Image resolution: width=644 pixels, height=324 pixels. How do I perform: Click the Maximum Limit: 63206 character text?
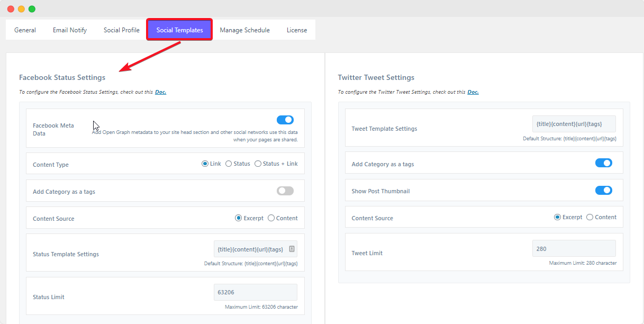tap(261, 307)
